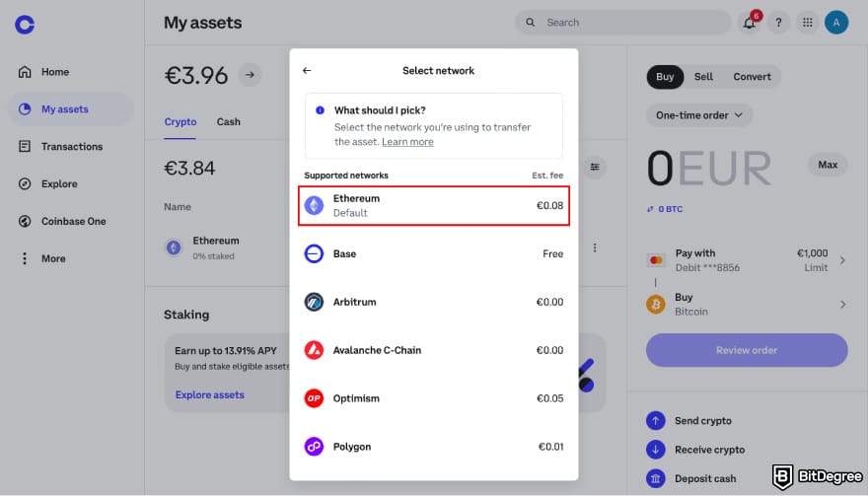Open the profile avatar A
Image resolution: width=868 pixels, height=496 pixels.
(x=836, y=23)
